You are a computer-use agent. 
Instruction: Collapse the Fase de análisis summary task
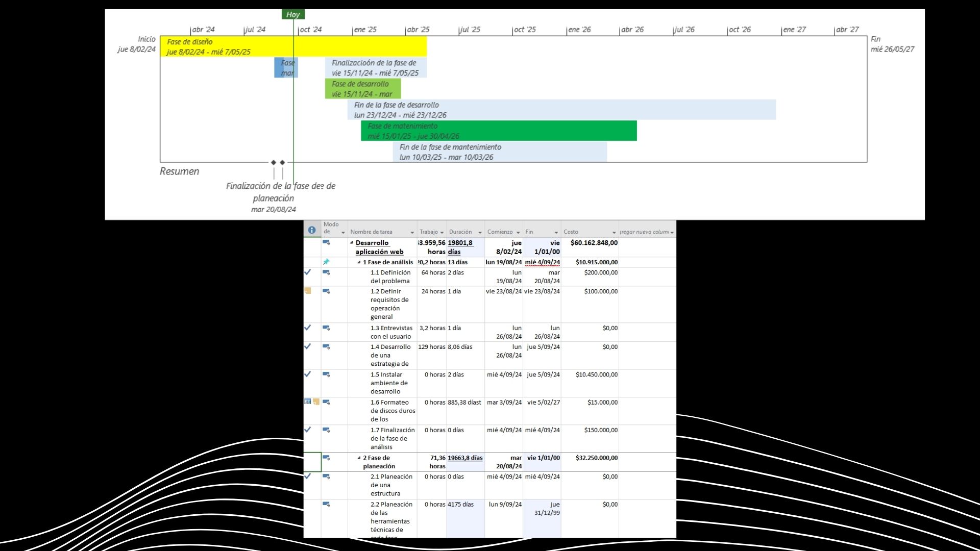[x=359, y=262]
